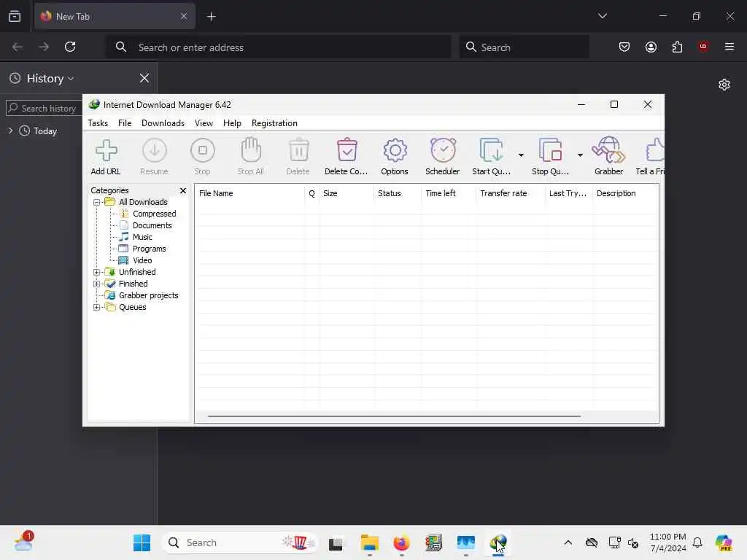747x560 pixels.
Task: Open Firefox list all tabs chevron
Action: click(603, 16)
